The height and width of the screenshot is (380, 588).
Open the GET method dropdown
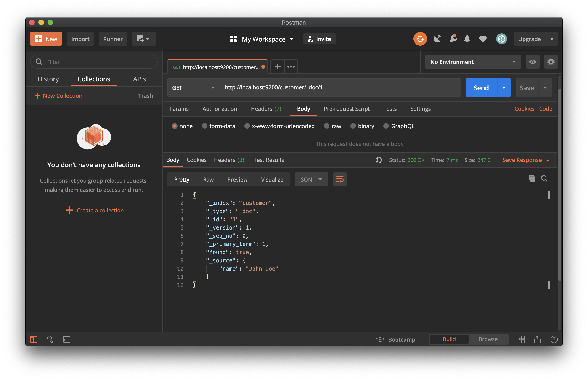(193, 88)
